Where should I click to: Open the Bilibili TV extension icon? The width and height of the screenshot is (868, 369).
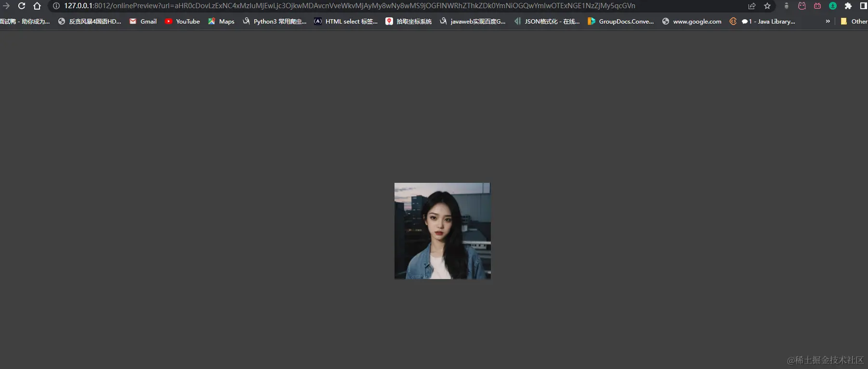click(x=817, y=6)
